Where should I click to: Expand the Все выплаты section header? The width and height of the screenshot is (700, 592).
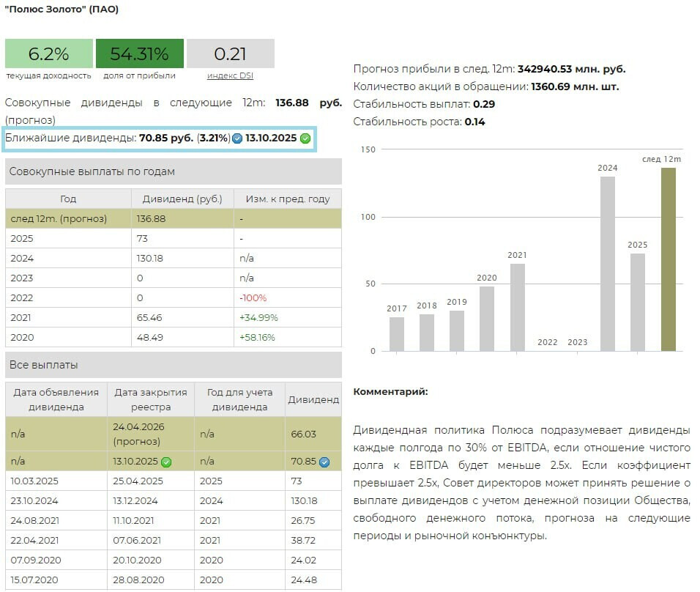point(173,365)
